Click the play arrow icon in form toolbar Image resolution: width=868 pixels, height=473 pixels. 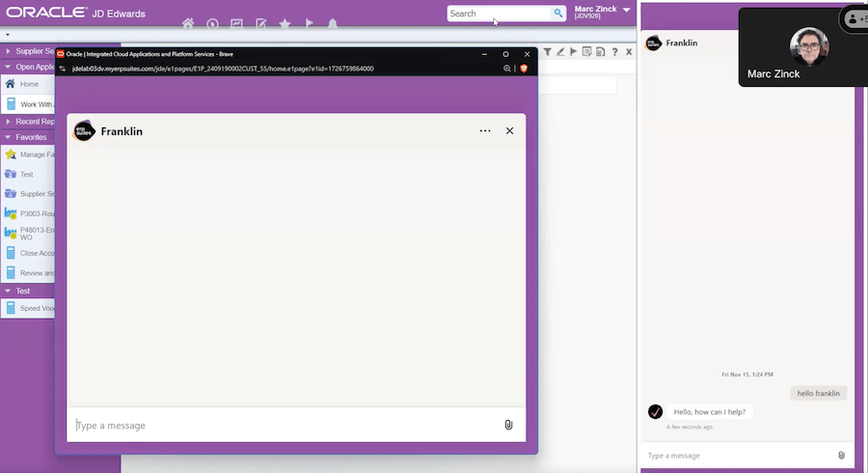click(x=574, y=51)
